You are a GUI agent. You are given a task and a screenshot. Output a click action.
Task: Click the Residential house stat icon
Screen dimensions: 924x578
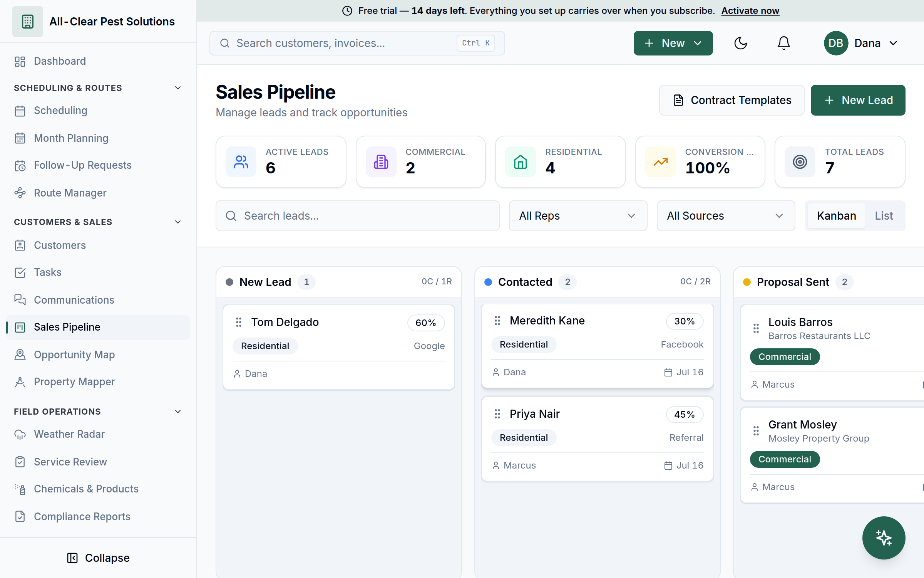[521, 162]
